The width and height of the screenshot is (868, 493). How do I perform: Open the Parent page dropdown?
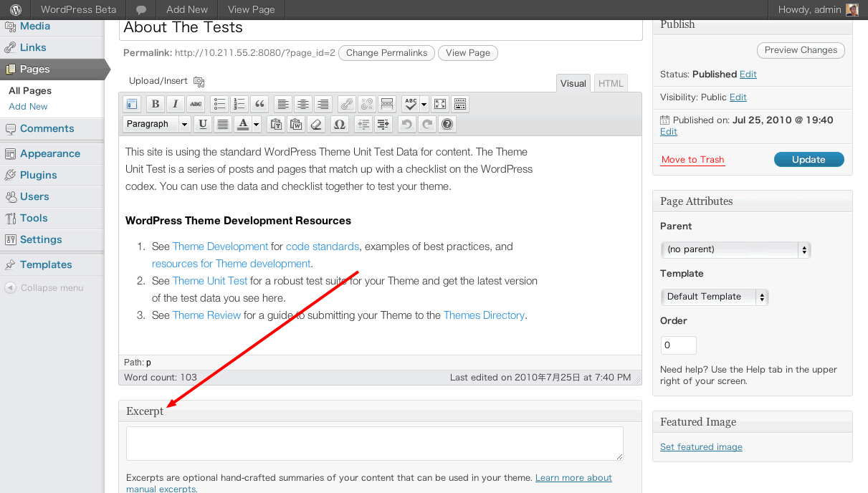pos(735,249)
